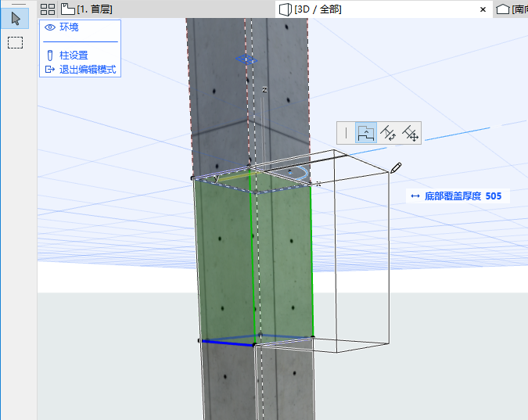
Task: Click the blue diamond hotspot on upper column
Action: [246, 59]
